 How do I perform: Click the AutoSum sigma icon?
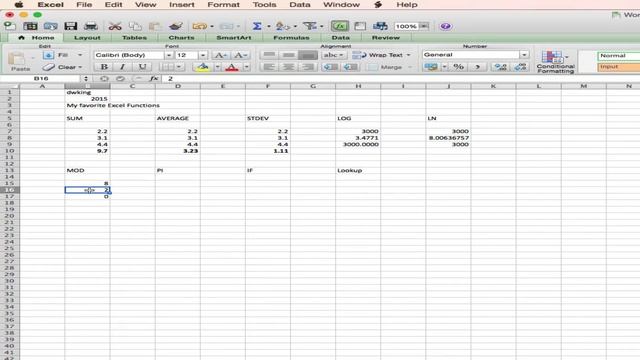tap(257, 26)
